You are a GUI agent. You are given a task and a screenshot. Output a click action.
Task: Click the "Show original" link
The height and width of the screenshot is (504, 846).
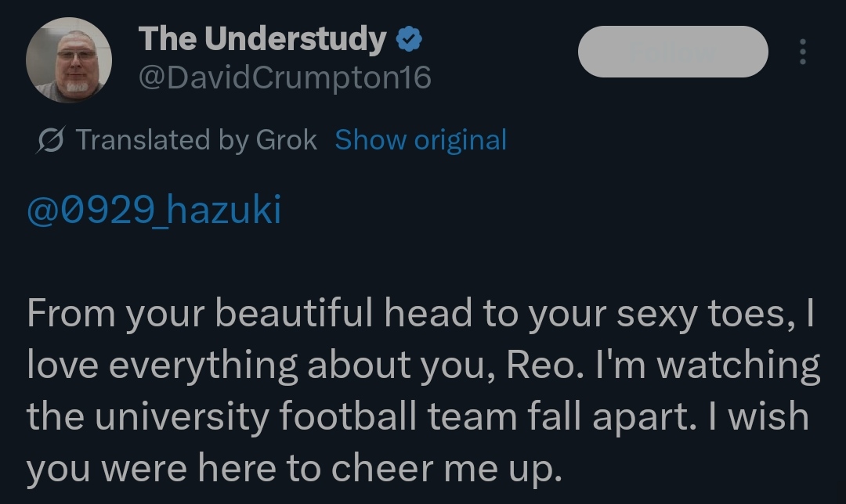click(421, 140)
